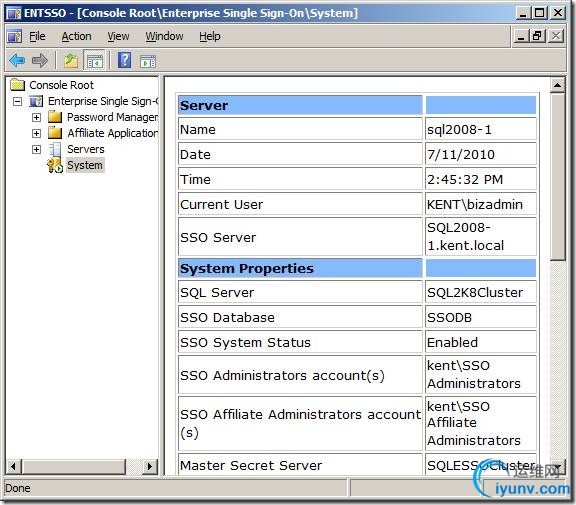
Task: Expand the Servers node
Action: (x=36, y=149)
